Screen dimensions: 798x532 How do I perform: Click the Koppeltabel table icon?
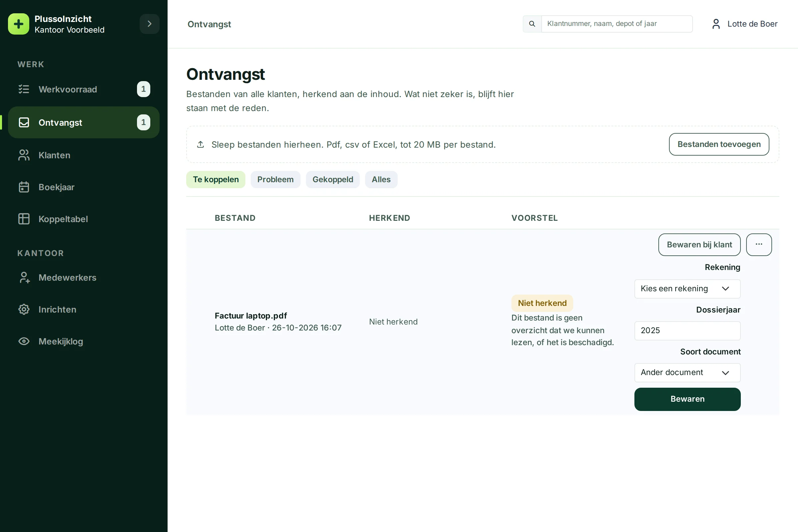point(24,219)
